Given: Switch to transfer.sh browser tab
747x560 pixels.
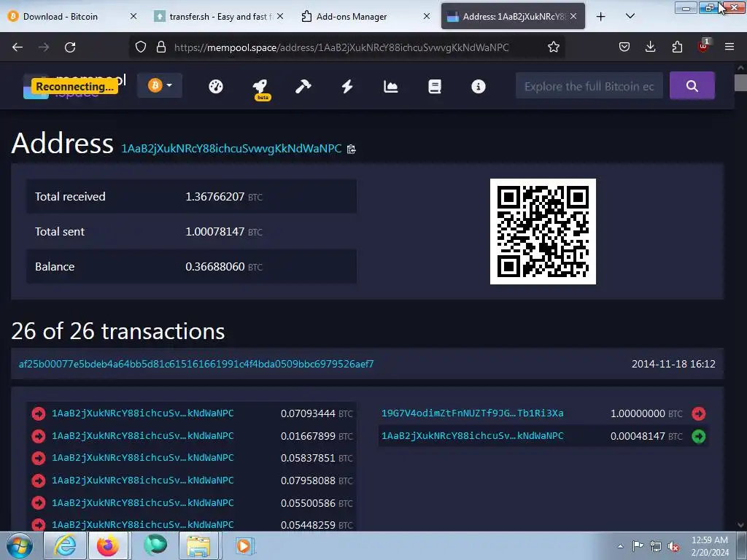Looking at the screenshot, I should pyautogui.click(x=219, y=16).
